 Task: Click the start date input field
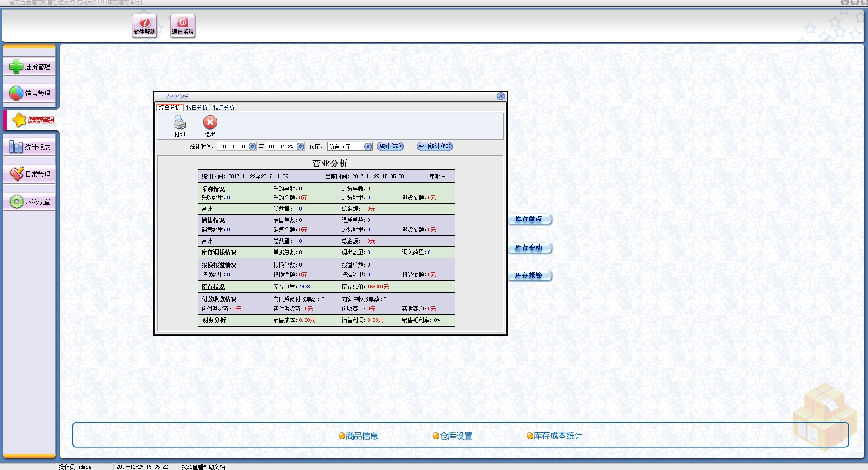pos(232,146)
